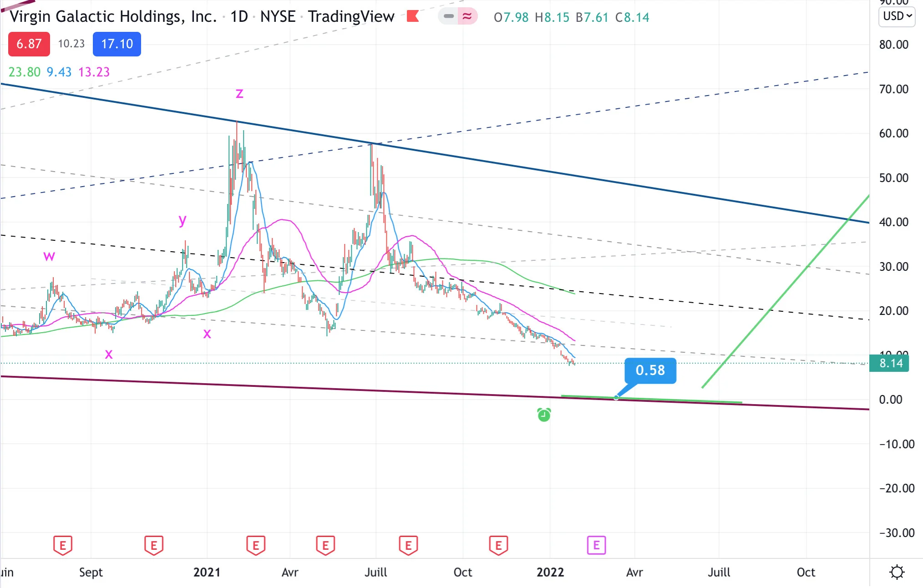
Task: Click the 2021 label on time axis
Action: [x=207, y=572]
